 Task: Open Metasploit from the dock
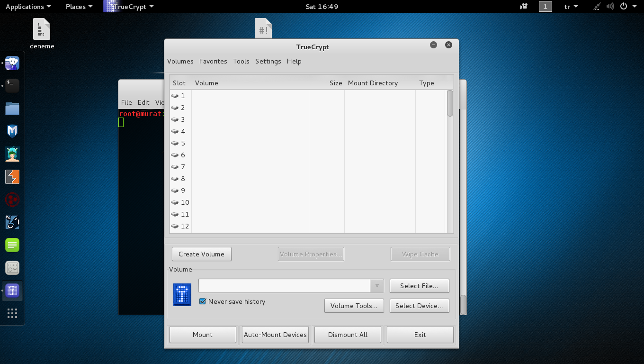click(x=12, y=131)
